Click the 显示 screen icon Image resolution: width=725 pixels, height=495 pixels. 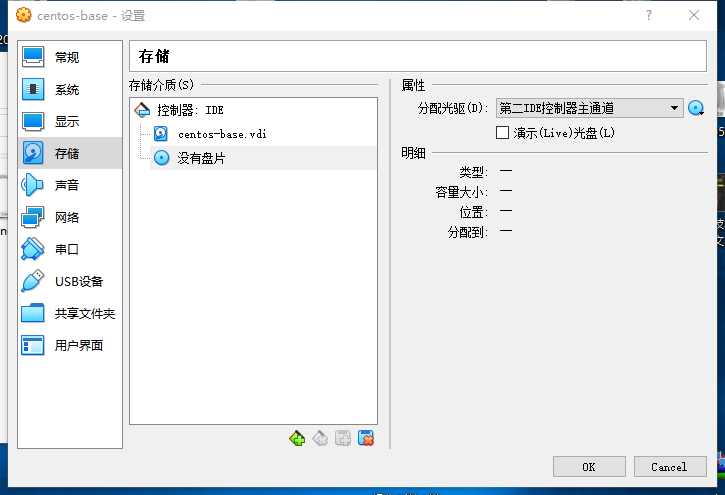tap(33, 121)
